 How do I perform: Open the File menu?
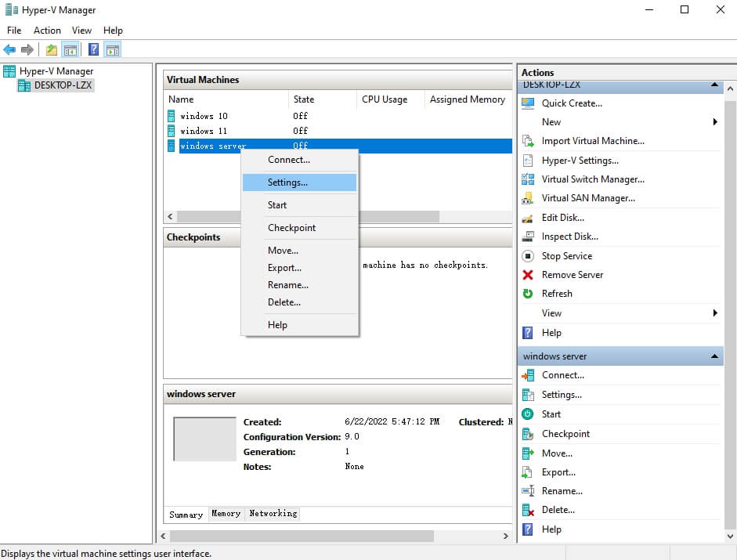tap(14, 30)
